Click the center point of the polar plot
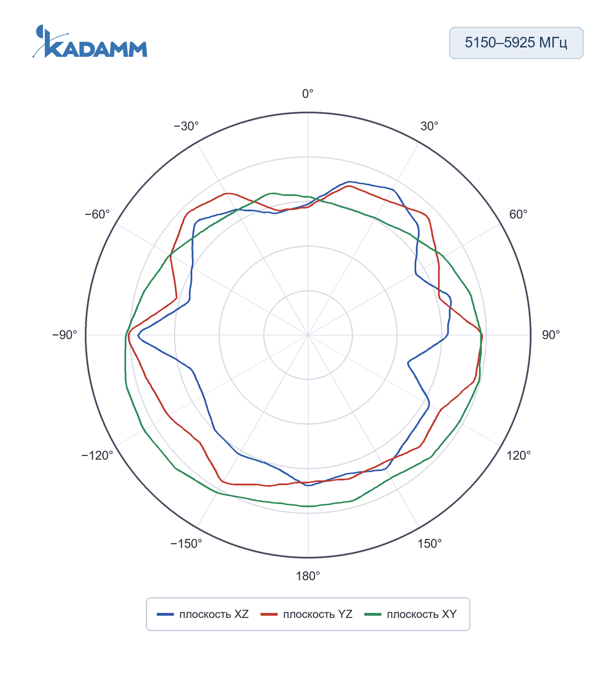The image size is (616, 676). pyautogui.click(x=308, y=335)
